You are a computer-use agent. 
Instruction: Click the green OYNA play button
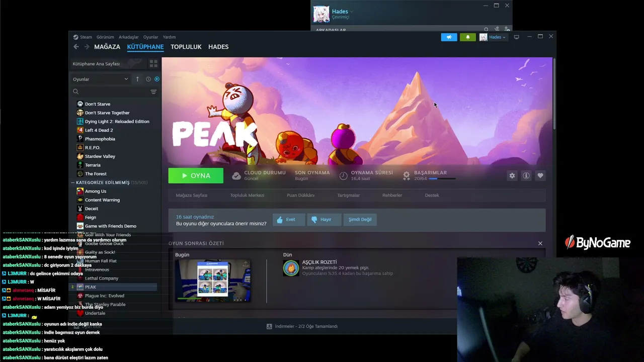(x=196, y=175)
